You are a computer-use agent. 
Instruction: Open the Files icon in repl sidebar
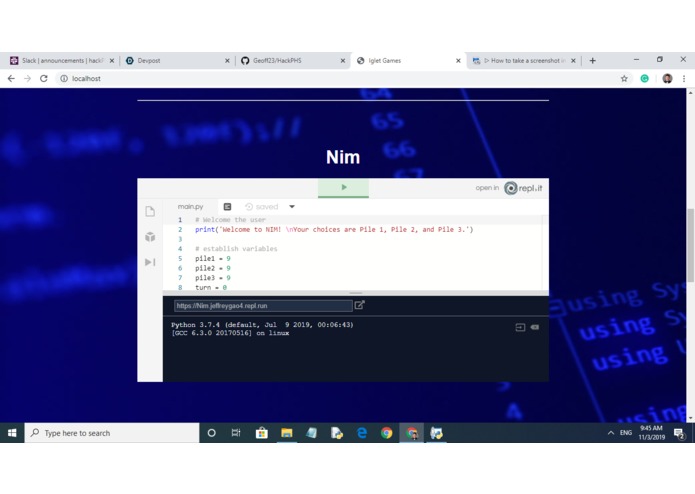pyautogui.click(x=150, y=211)
